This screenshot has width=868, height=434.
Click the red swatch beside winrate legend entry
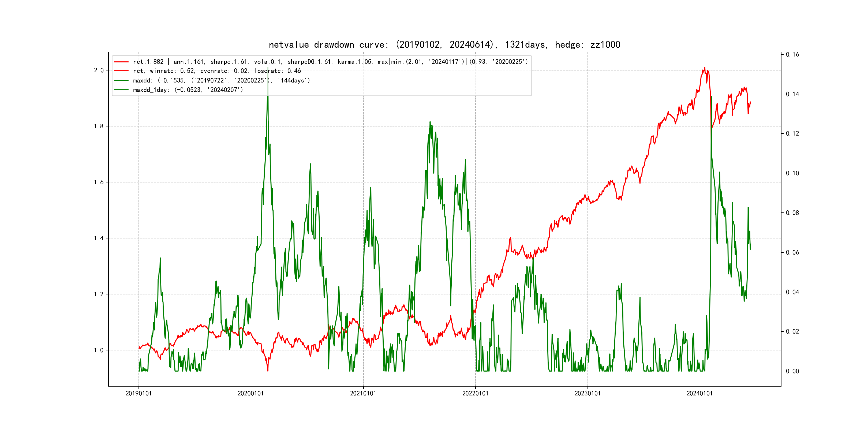pyautogui.click(x=121, y=71)
